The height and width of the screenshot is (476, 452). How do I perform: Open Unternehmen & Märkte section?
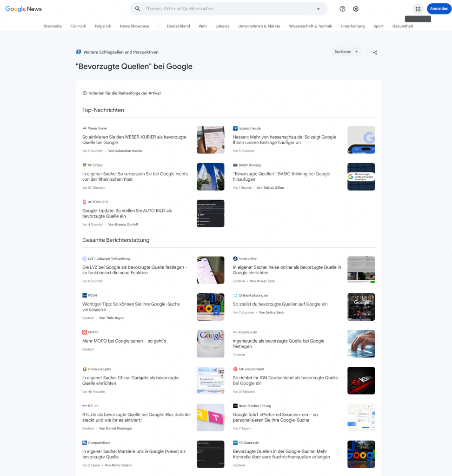click(x=259, y=26)
